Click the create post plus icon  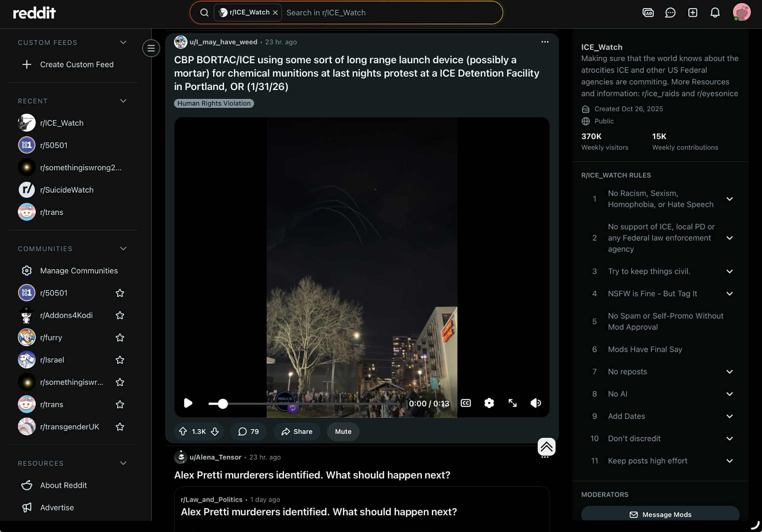(692, 13)
